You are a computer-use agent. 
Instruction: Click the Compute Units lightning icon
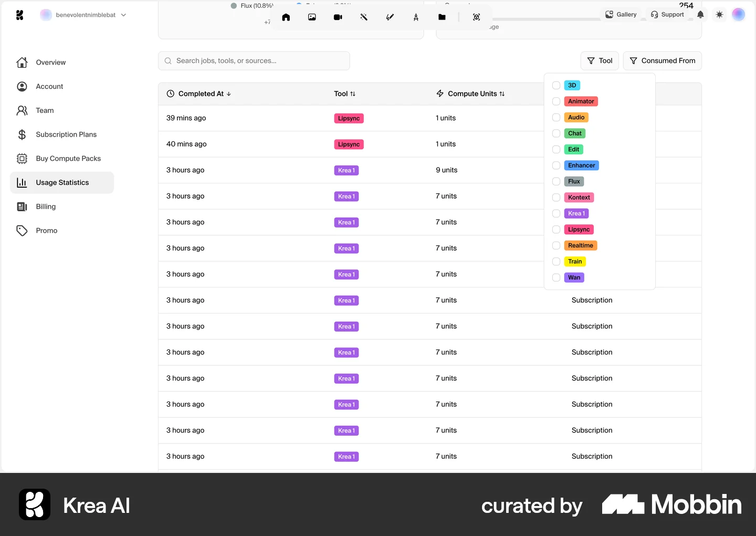tap(440, 94)
